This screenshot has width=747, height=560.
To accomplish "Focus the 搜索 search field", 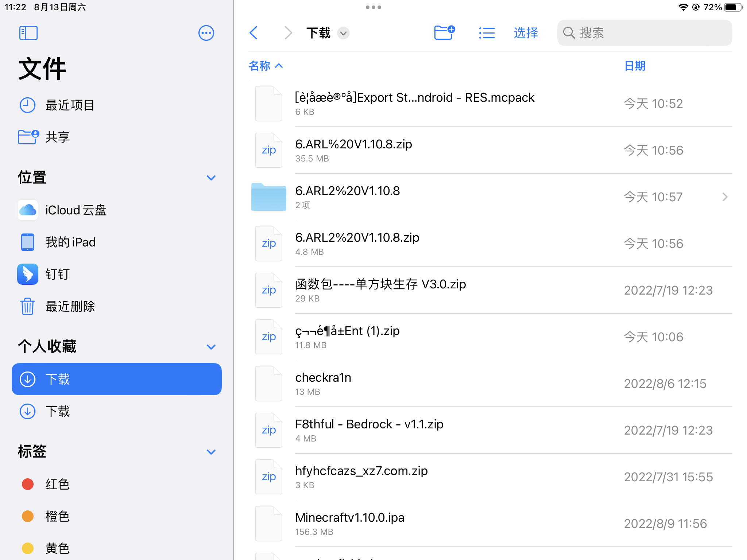I will click(645, 33).
